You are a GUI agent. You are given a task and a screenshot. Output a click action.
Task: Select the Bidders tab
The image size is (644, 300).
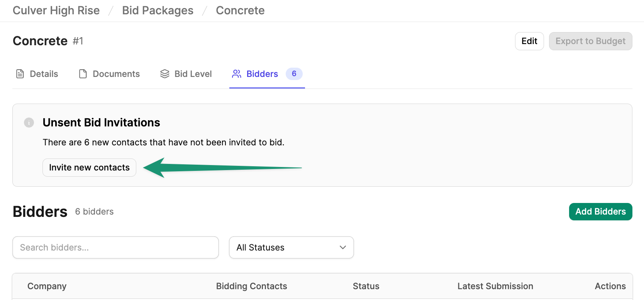coord(267,74)
